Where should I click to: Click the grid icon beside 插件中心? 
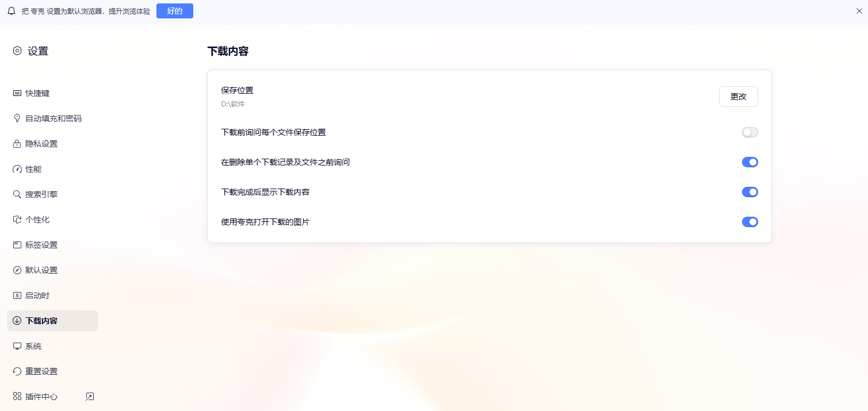17,397
